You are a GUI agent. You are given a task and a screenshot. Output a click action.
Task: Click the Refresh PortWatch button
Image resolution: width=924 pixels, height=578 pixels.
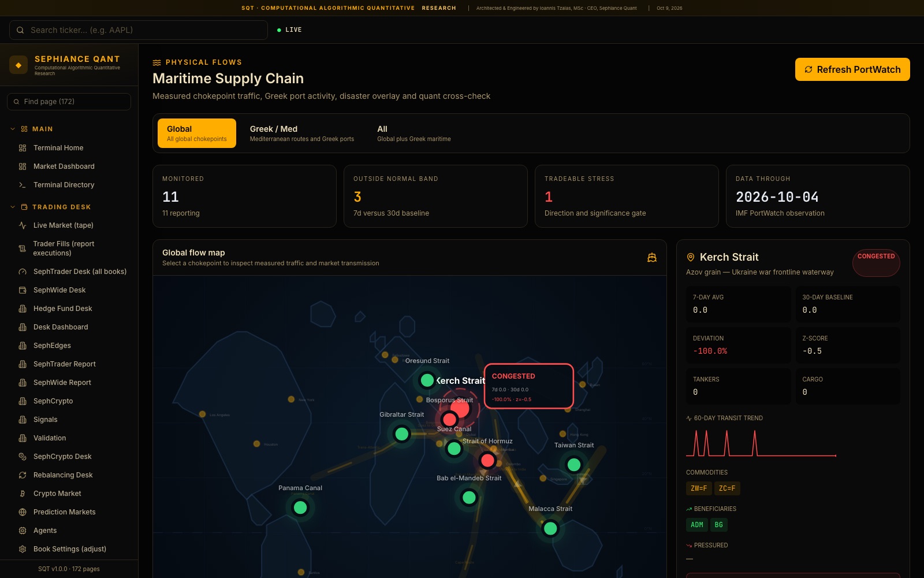point(852,69)
